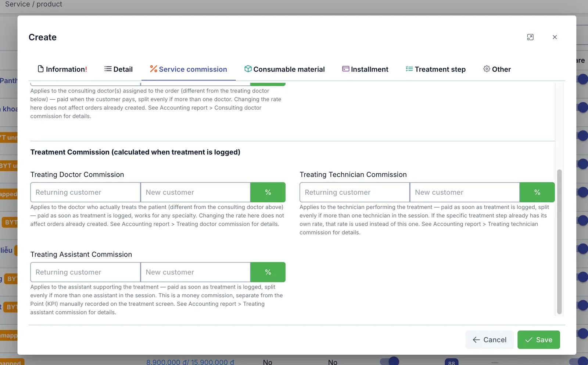Click Treating Doctor New customer field
Viewport: 588px width, 365px height.
click(x=196, y=192)
